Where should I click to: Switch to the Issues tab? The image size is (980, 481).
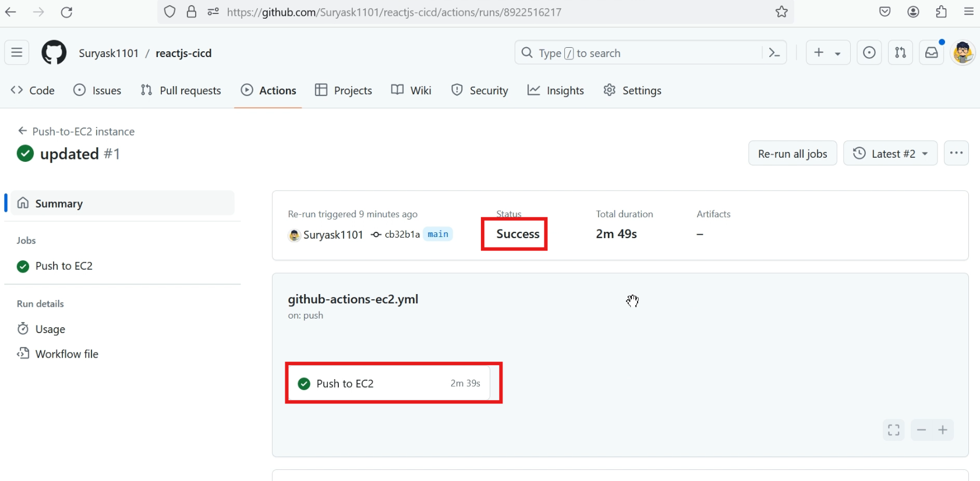(x=97, y=90)
